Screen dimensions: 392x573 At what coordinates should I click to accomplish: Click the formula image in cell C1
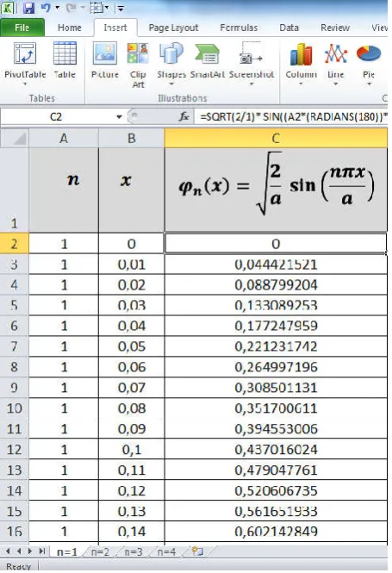277,184
